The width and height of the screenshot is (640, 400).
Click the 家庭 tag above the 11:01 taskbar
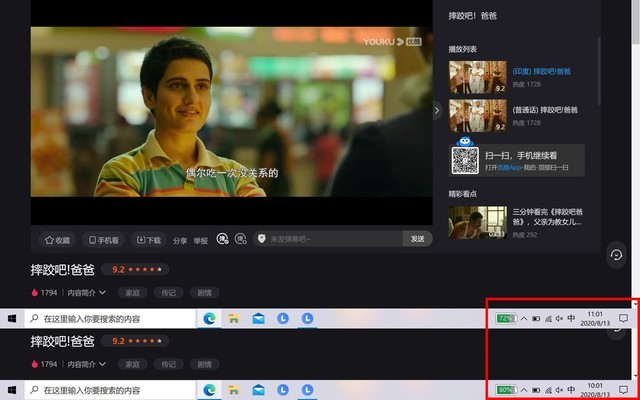(x=132, y=293)
